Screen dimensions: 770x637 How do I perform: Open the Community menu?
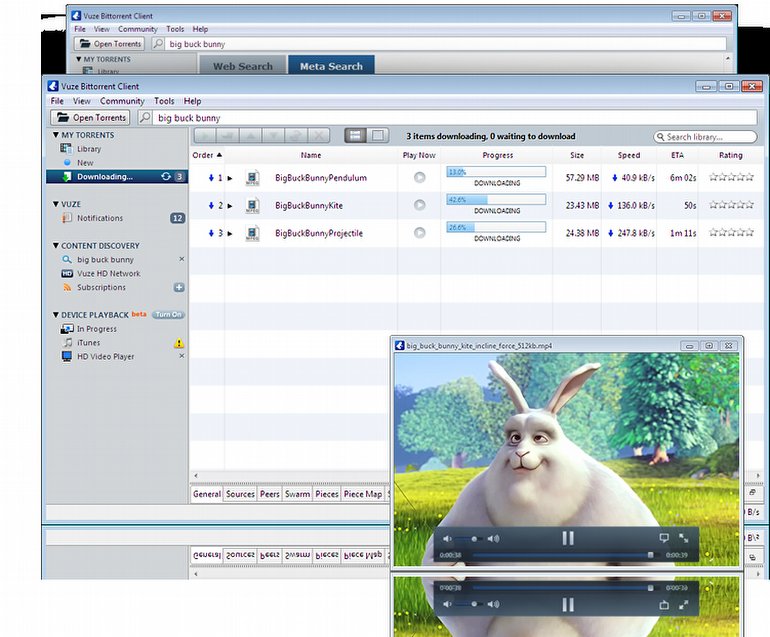click(x=122, y=101)
